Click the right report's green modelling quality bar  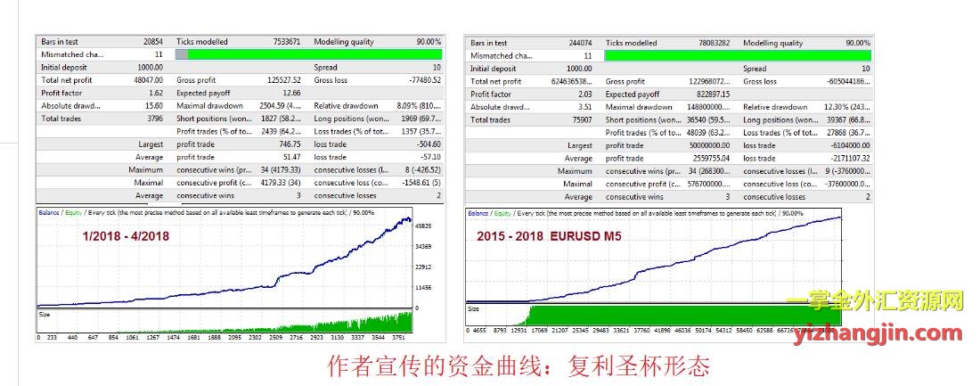tap(738, 55)
